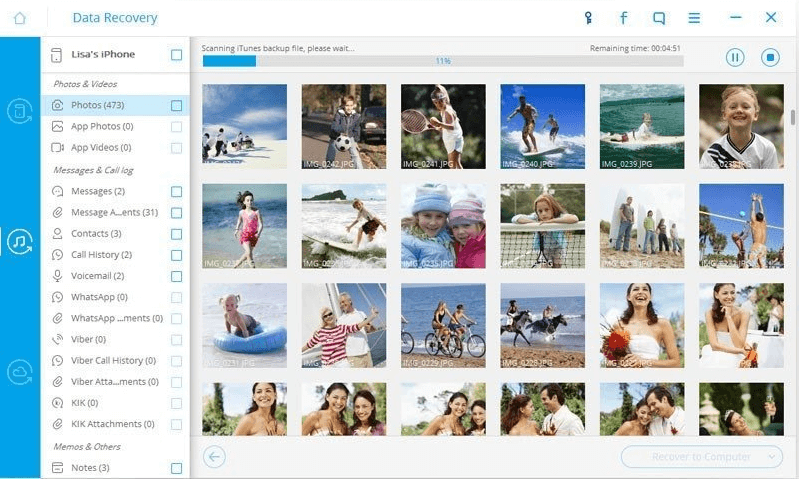Click the App Videos camcorder icon
This screenshot has height=479, width=801.
[57, 148]
